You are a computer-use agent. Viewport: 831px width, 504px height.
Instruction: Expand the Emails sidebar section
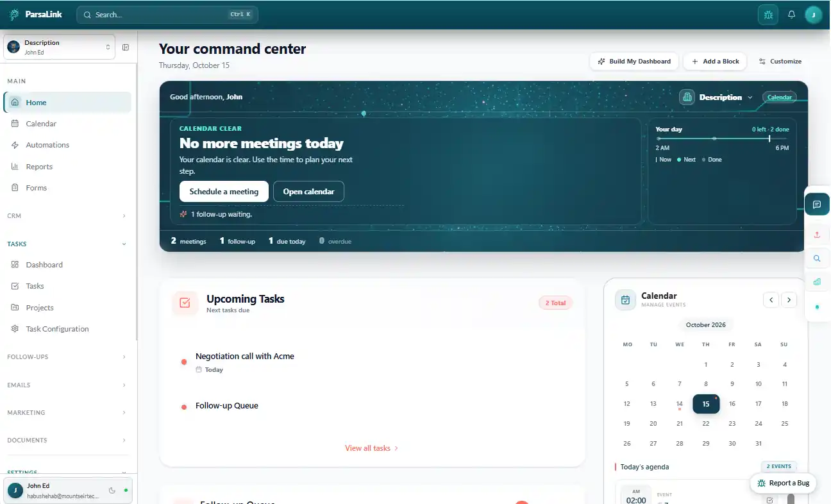click(67, 385)
